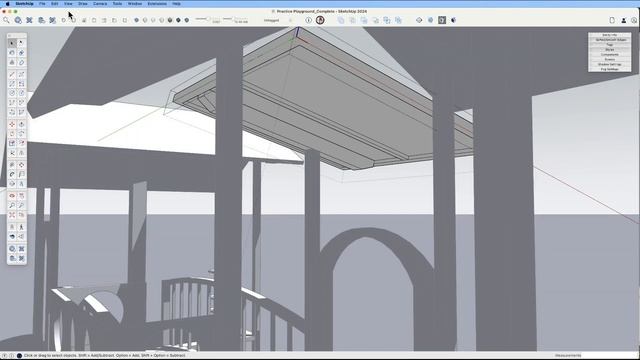Click the Split solid tool
The width and height of the screenshot is (640, 360).
coord(398,20)
